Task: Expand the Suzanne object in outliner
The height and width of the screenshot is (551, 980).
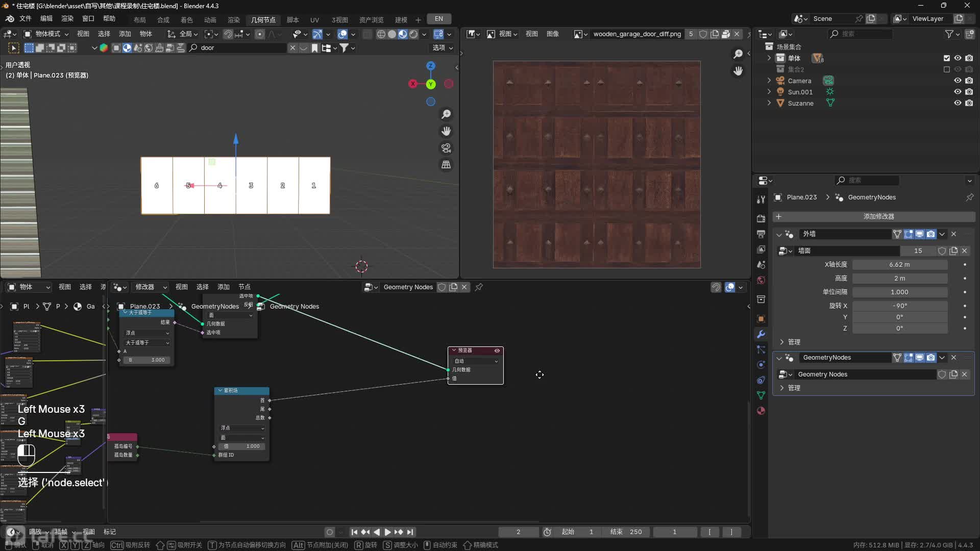Action: tap(769, 103)
